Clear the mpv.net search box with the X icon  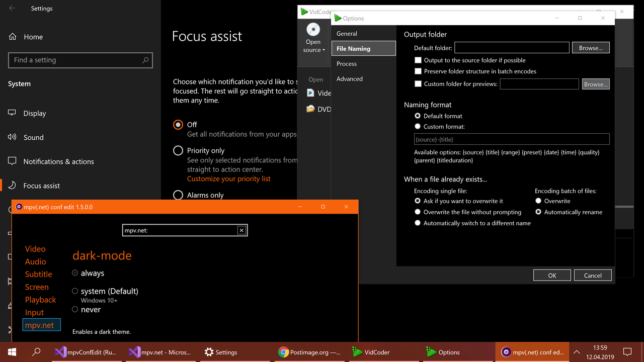[242, 230]
